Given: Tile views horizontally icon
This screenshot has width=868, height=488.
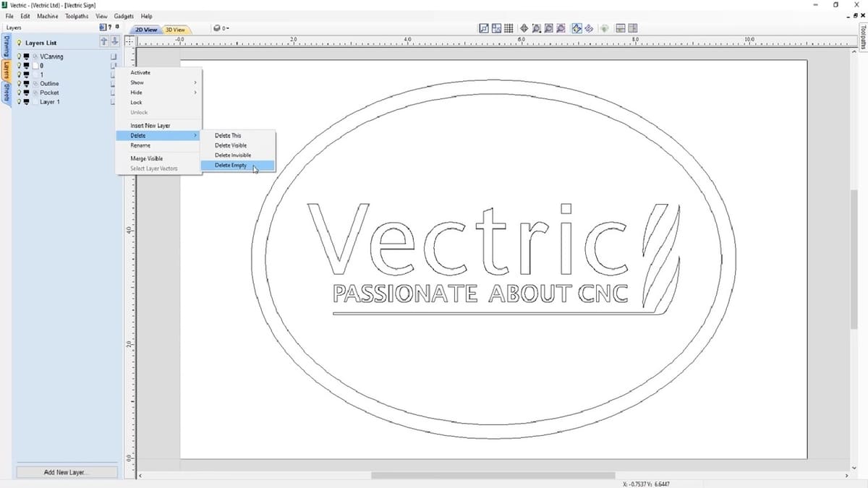Looking at the screenshot, I should click(x=620, y=28).
